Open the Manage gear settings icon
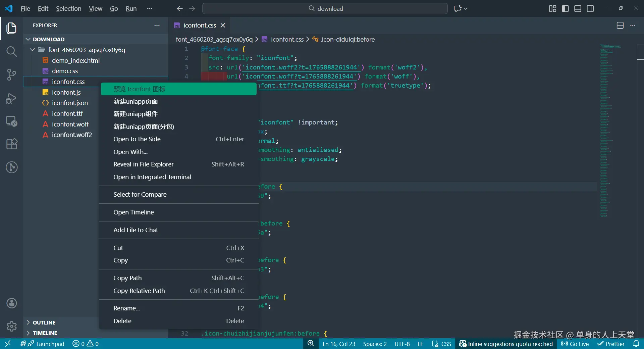 (11, 326)
